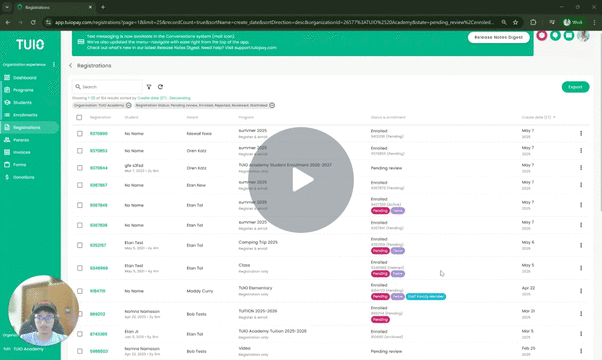602x360 pixels.
Task: Play the video with the center play button
Action: pos(301,180)
